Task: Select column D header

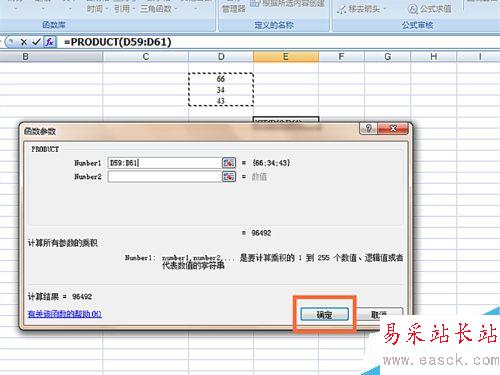Action: tap(221, 57)
